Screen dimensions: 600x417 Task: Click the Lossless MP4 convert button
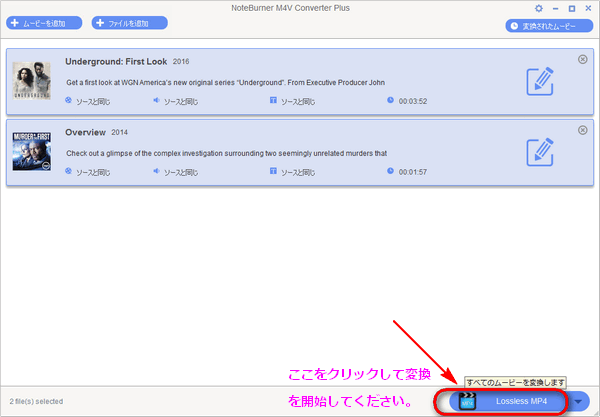508,401
